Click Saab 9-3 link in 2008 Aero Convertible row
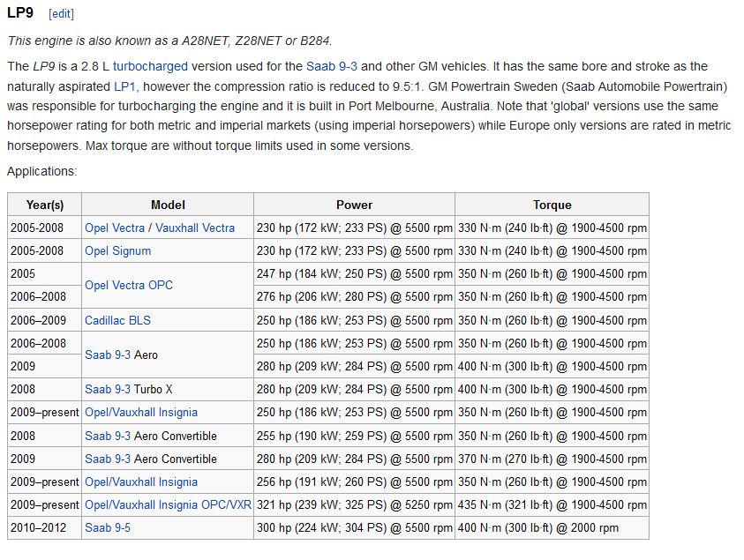The height and width of the screenshot is (560, 744). coord(108,436)
